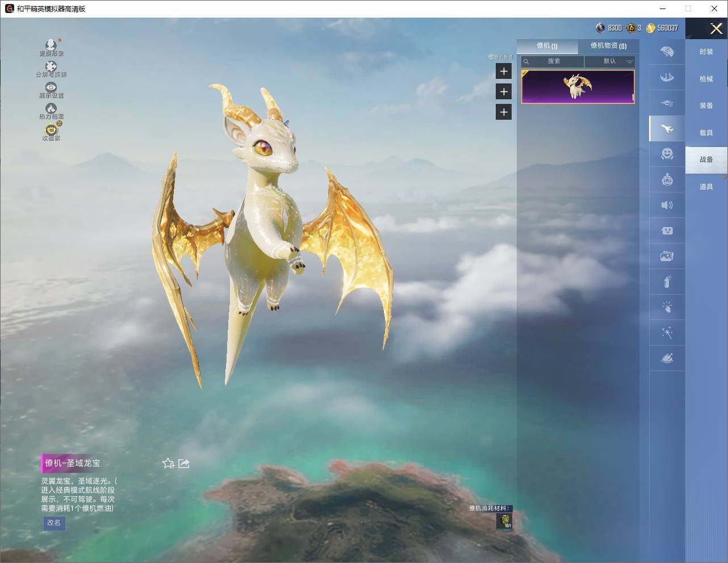Image resolution: width=728 pixels, height=563 pixels.
Task: Expand the 默认 sort dropdown
Action: click(x=610, y=61)
